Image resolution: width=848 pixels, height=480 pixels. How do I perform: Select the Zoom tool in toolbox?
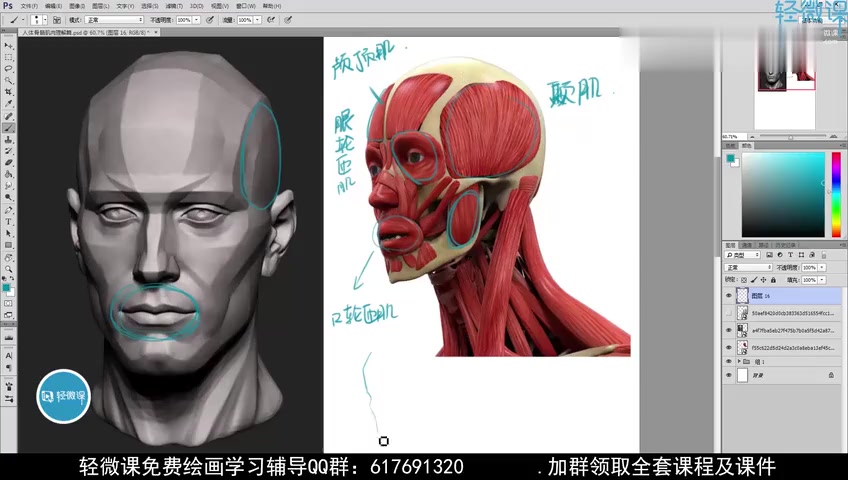click(x=8, y=269)
